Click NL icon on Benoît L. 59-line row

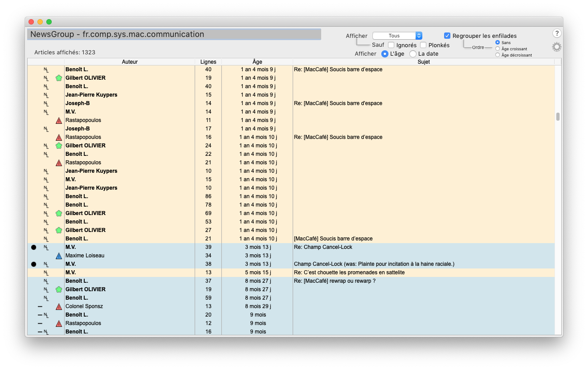tap(46, 298)
